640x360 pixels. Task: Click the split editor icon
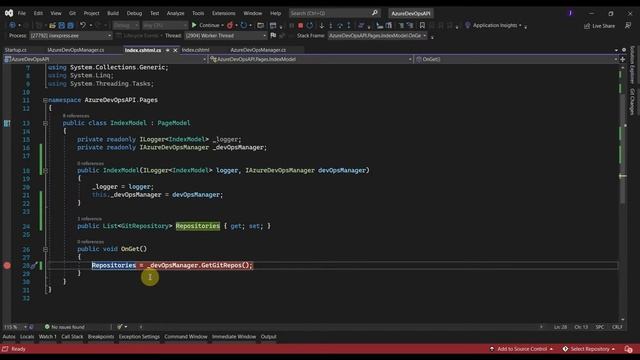622,59
